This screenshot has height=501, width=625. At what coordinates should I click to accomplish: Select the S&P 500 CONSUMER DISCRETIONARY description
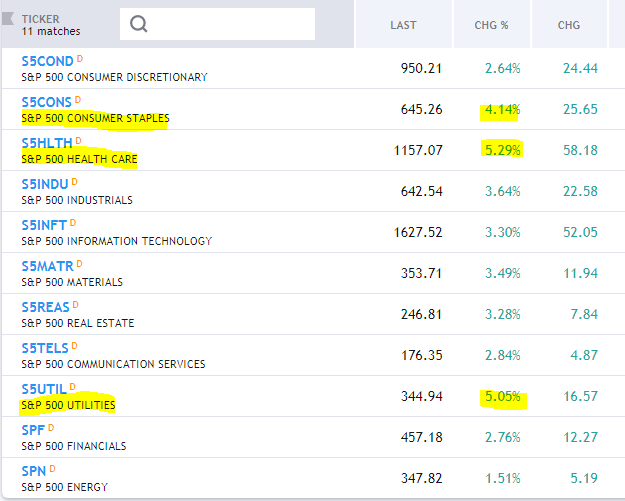click(x=114, y=77)
